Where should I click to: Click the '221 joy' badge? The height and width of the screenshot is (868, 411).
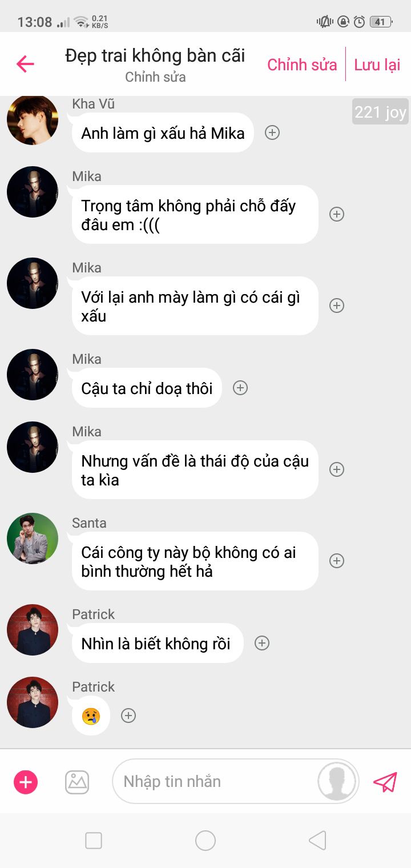pos(380,112)
